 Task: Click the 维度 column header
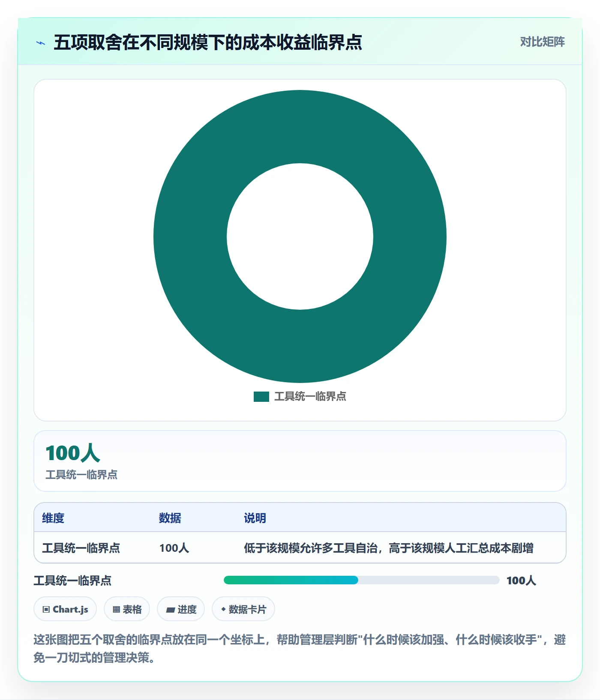tap(53, 518)
